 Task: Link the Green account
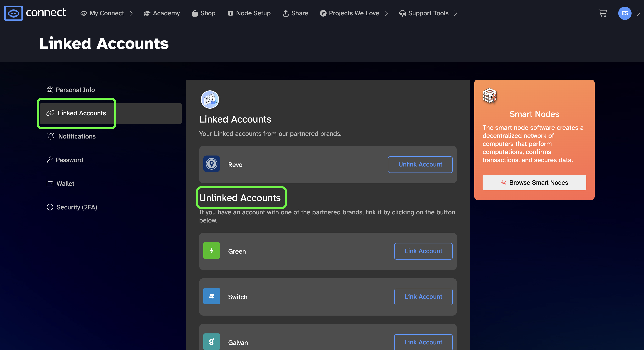pyautogui.click(x=423, y=251)
